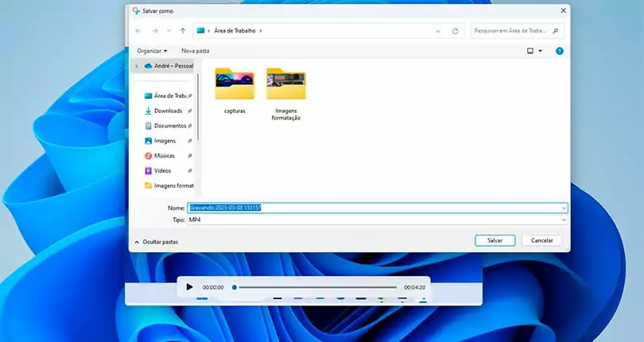Refresh the folder view
This screenshot has width=644, height=342.
click(x=455, y=31)
